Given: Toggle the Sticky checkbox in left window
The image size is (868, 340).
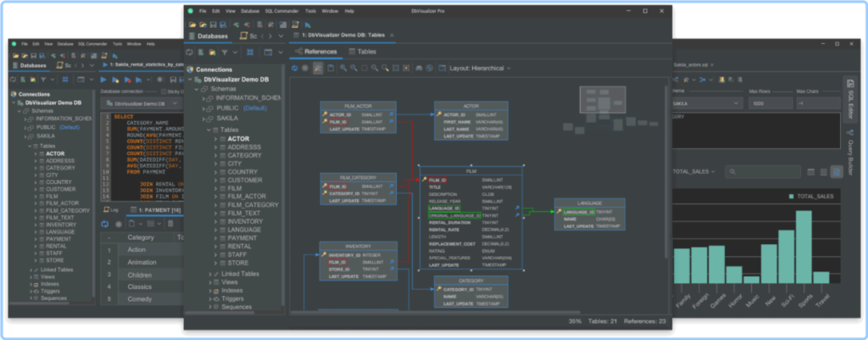Looking at the screenshot, I should (x=164, y=92).
